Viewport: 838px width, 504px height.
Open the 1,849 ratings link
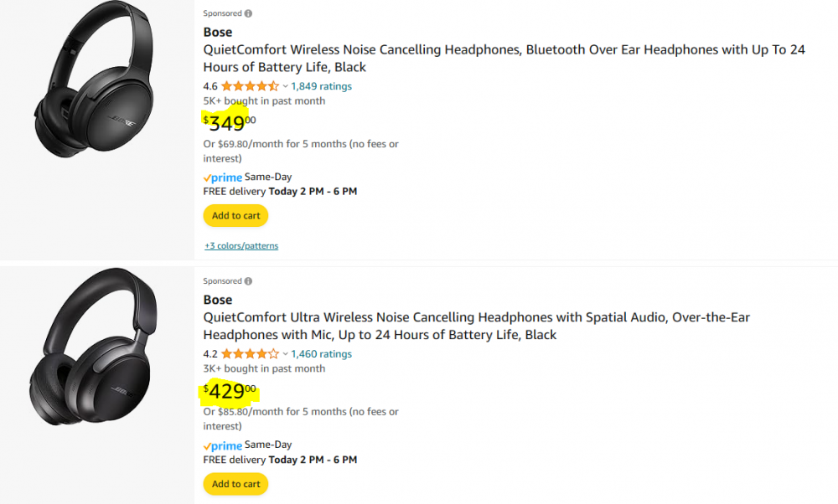point(321,86)
